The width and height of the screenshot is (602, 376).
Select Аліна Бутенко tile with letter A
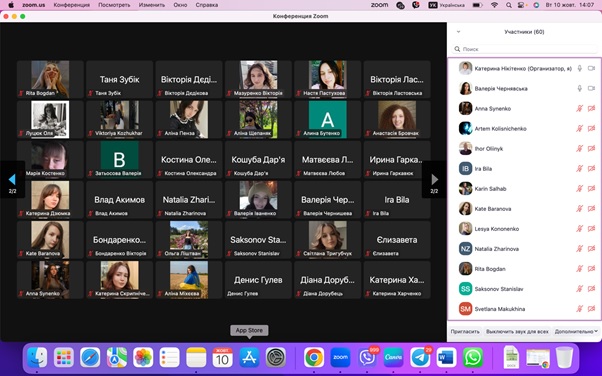[327, 119]
